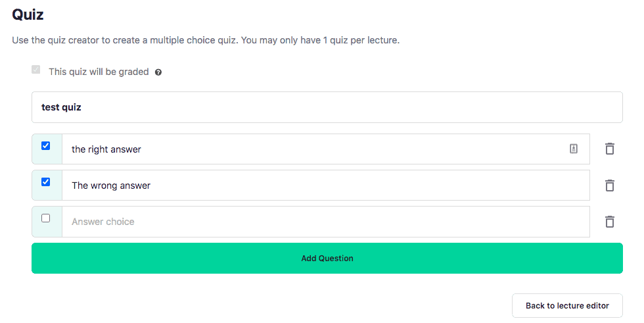This screenshot has width=644, height=323.
Task: Click the 'Use the quiz creator' sentence
Action: coord(125,40)
